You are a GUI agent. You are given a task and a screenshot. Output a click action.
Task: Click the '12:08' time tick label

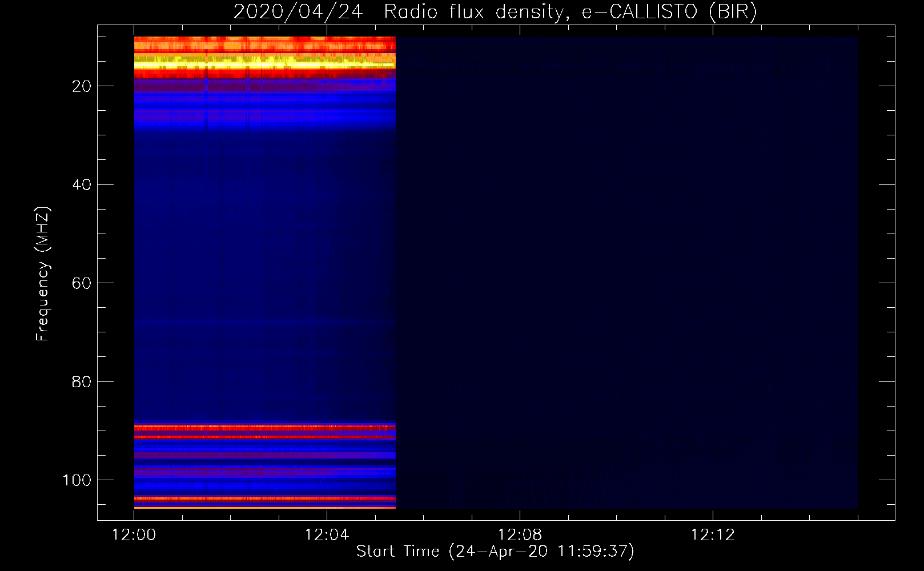[x=520, y=535]
